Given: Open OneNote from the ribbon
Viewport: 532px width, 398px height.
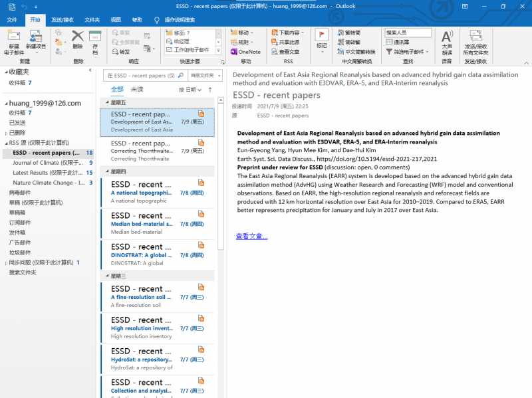Looking at the screenshot, I should [245, 52].
